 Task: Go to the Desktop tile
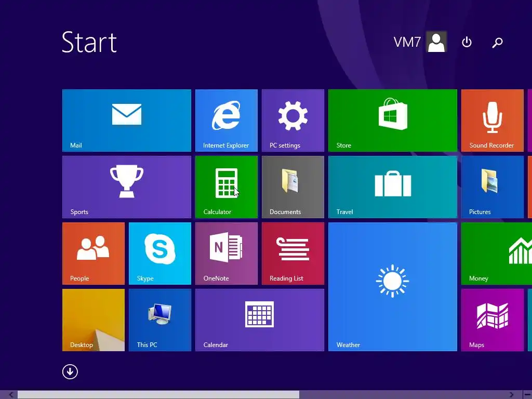pos(94,320)
